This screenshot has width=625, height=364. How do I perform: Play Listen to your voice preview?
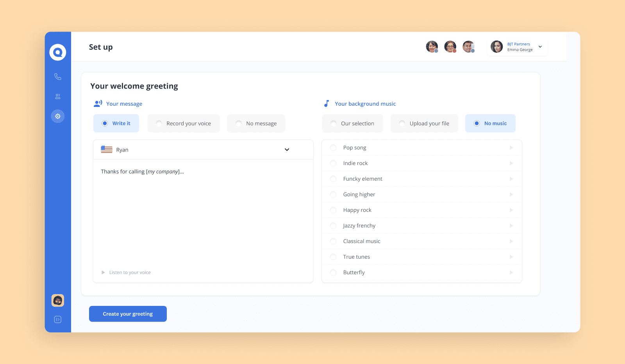pos(103,272)
